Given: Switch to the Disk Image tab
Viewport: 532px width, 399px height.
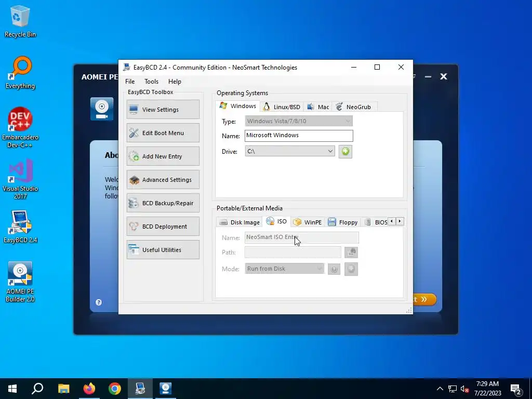Looking at the screenshot, I should 240,222.
